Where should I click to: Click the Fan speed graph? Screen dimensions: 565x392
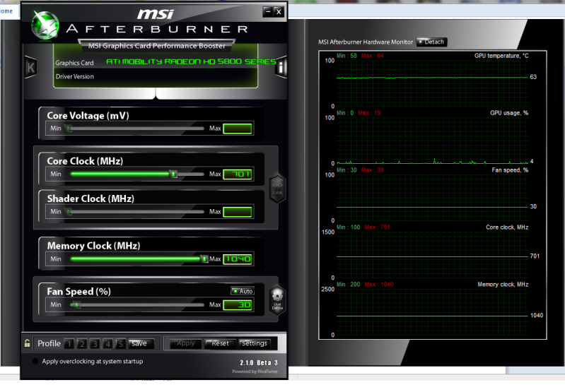click(432, 198)
